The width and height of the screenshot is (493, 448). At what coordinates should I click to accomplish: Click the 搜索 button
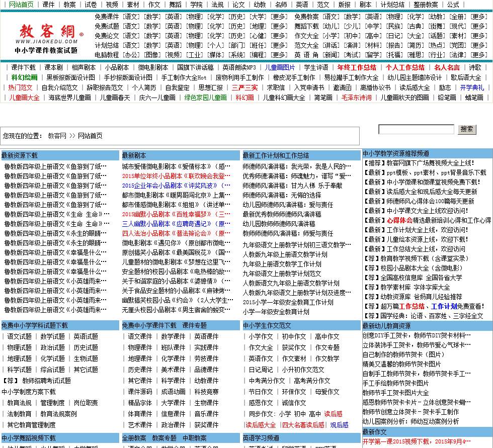(x=467, y=129)
